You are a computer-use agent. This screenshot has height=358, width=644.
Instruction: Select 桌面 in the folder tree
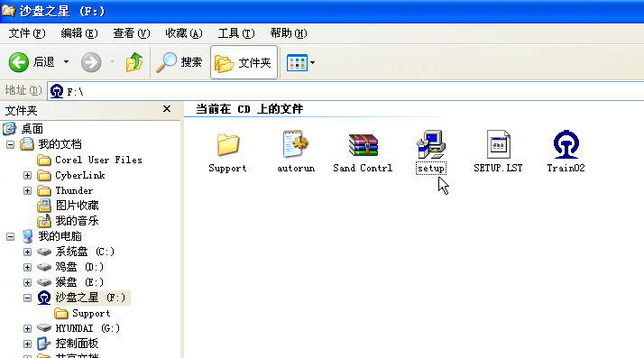point(32,129)
